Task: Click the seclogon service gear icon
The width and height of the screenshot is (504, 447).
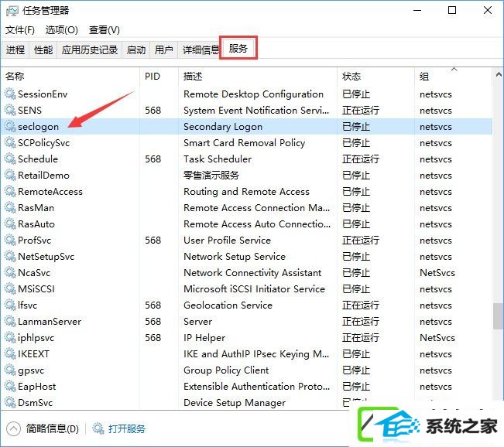Action: (10, 127)
